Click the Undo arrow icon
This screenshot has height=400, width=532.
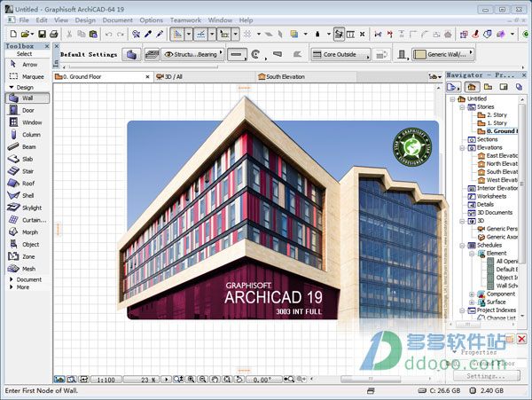(x=108, y=35)
